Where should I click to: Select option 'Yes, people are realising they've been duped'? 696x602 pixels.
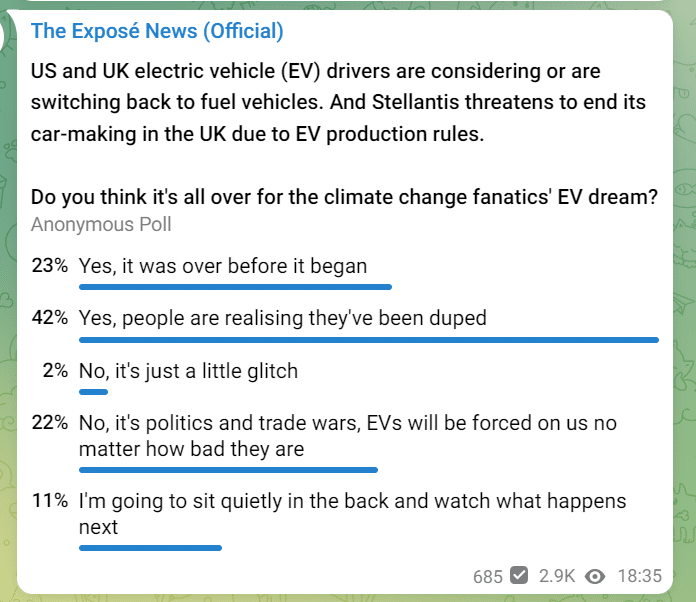click(x=283, y=318)
